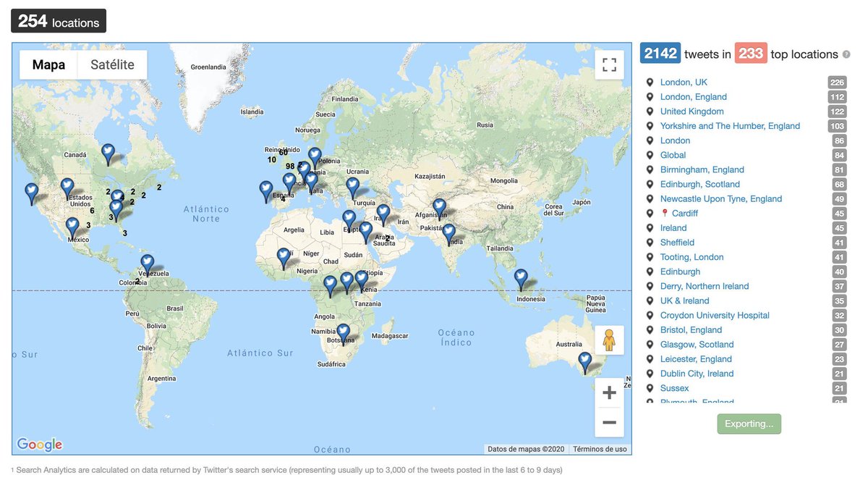
Task: Open the Yorkshire and The Humber, England link
Action: pos(730,126)
